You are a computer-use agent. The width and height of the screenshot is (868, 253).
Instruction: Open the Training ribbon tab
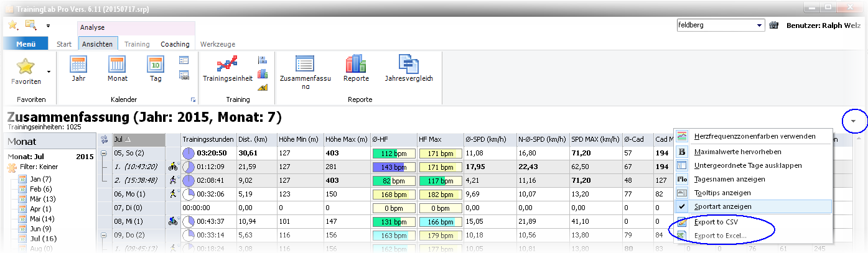(x=137, y=44)
